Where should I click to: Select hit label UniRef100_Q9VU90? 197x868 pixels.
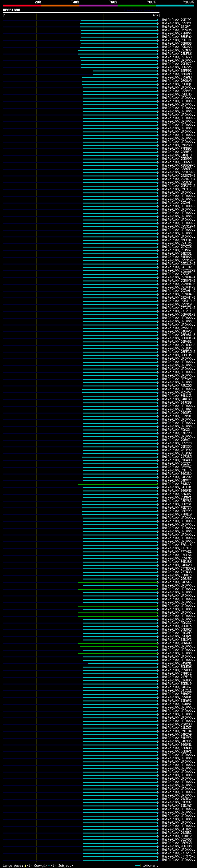click(x=177, y=670)
